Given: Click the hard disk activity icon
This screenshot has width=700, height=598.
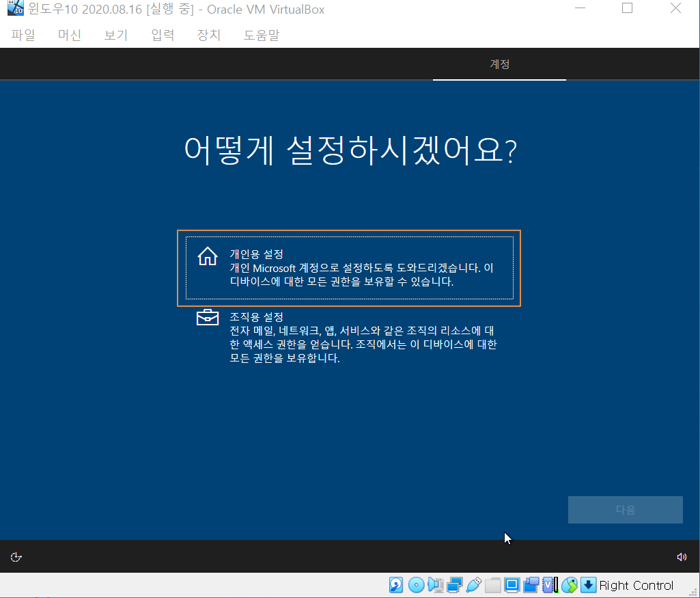Looking at the screenshot, I should click(396, 584).
